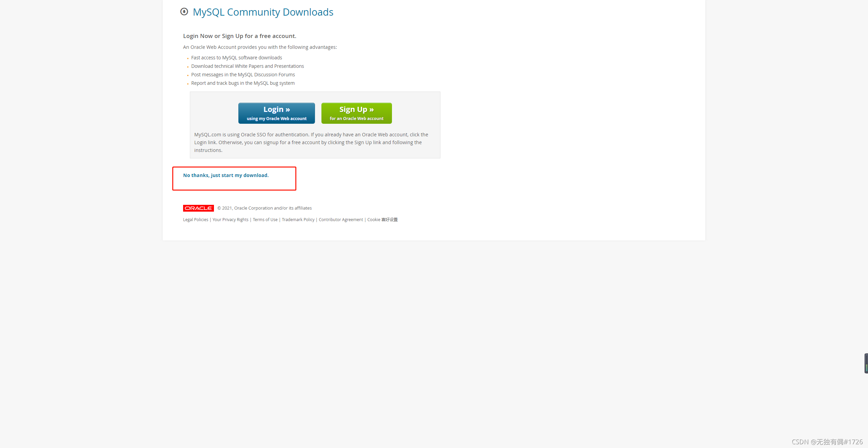Open Cookie 喜好设置 preferences link
This screenshot has width=868, height=448.
(x=382, y=220)
